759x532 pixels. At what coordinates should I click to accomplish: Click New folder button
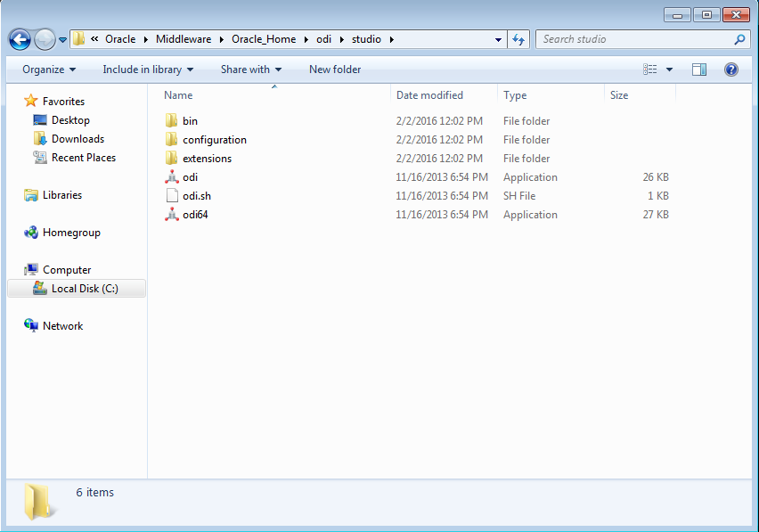coord(335,70)
